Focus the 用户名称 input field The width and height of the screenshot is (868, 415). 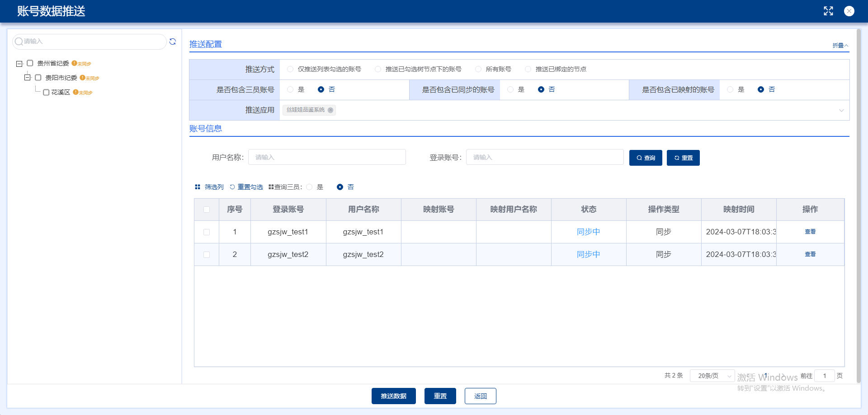point(327,157)
